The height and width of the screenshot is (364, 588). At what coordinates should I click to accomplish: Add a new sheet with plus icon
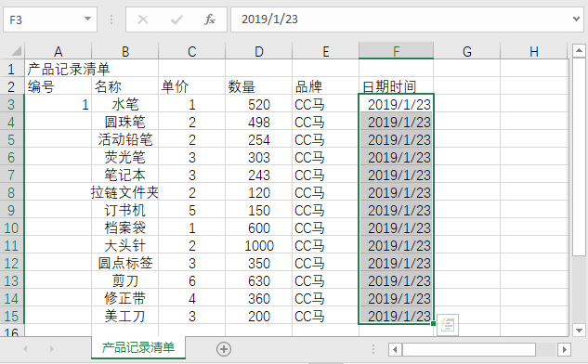click(x=224, y=349)
